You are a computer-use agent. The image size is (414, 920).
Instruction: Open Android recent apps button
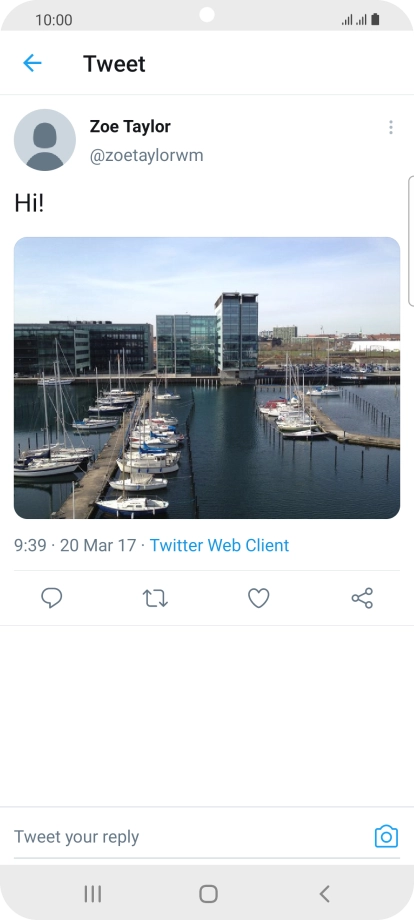click(x=93, y=894)
